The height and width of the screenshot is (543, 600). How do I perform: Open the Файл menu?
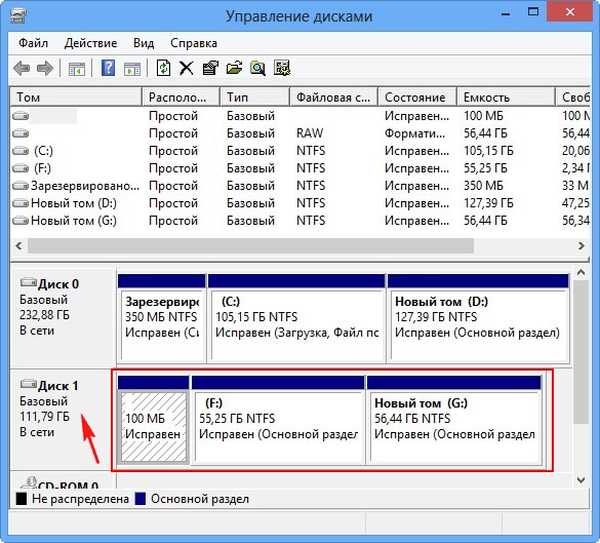(x=34, y=44)
